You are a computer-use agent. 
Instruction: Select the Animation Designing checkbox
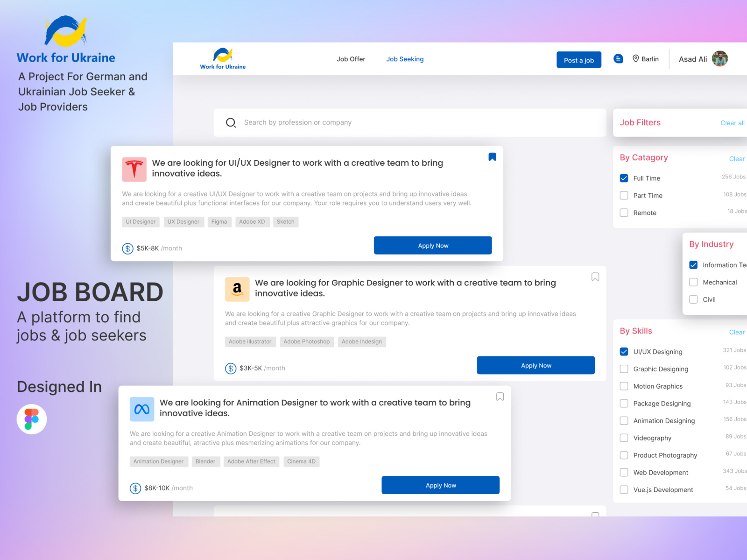tap(624, 421)
